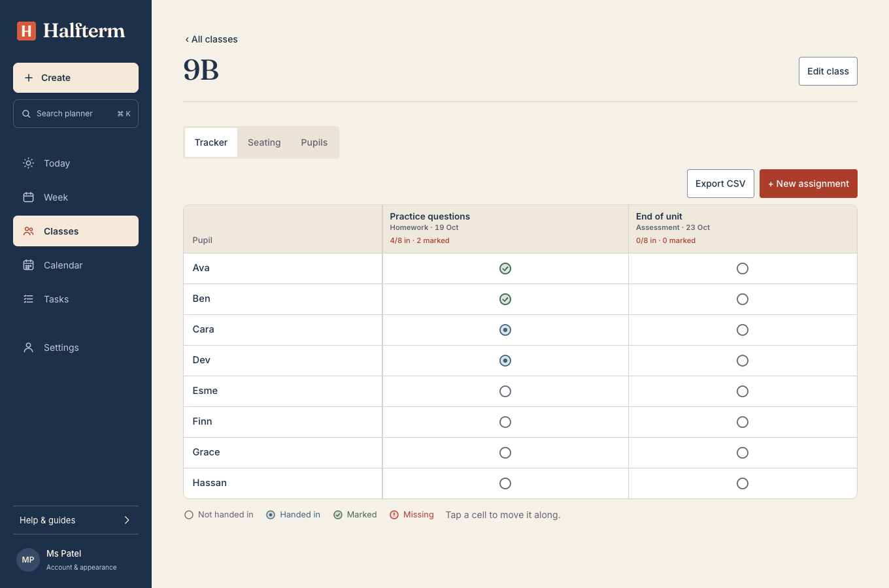Open the Week view in the sidebar

pyautogui.click(x=76, y=197)
